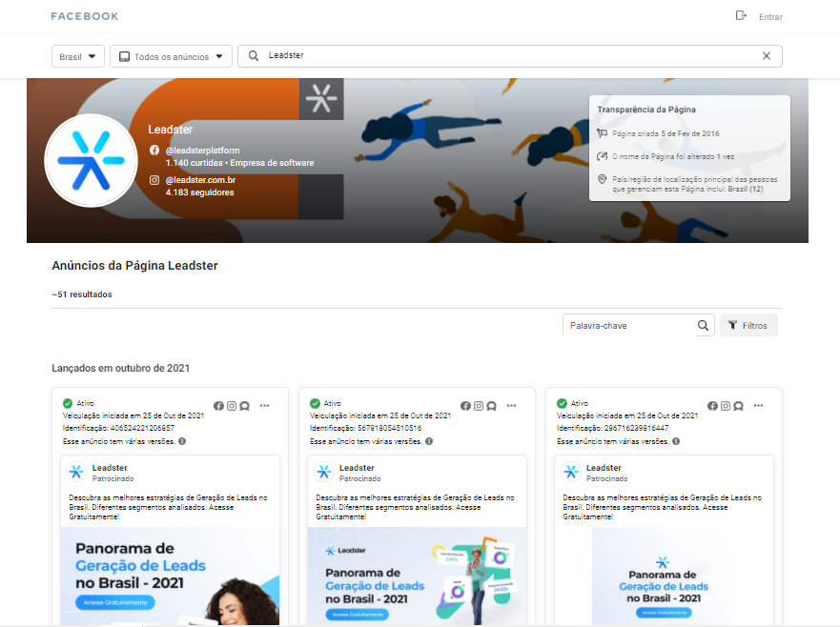Image resolution: width=840 pixels, height=627 pixels.
Task: Click the 4.183 seguidores text
Action: [200, 192]
